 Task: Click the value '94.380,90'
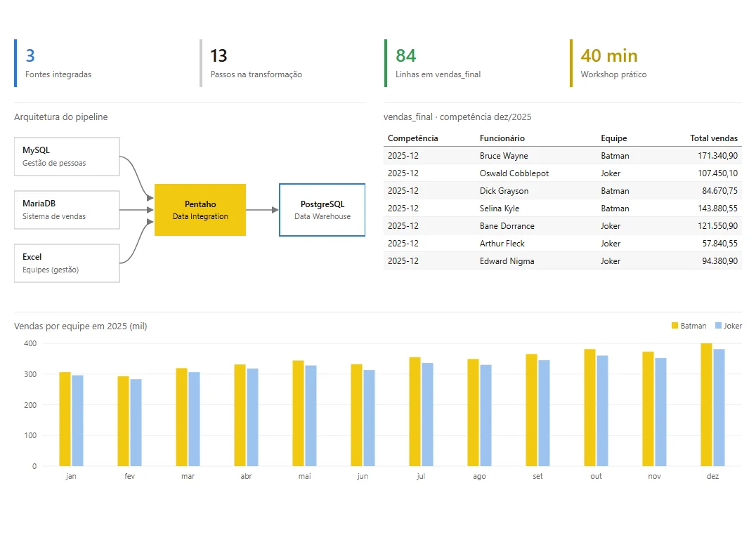720,261
